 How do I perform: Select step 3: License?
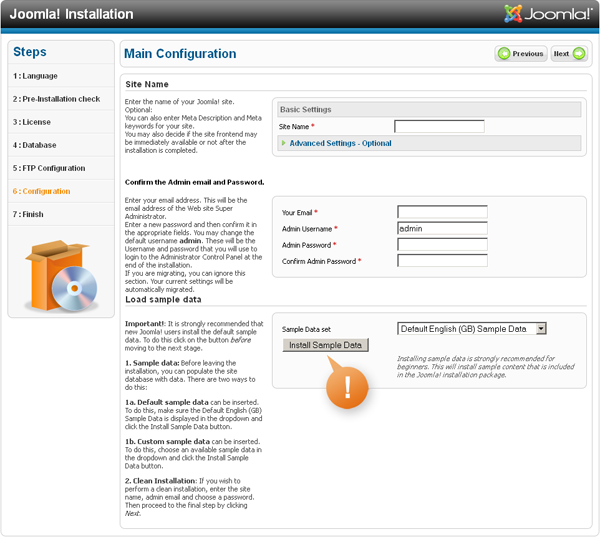(31, 122)
